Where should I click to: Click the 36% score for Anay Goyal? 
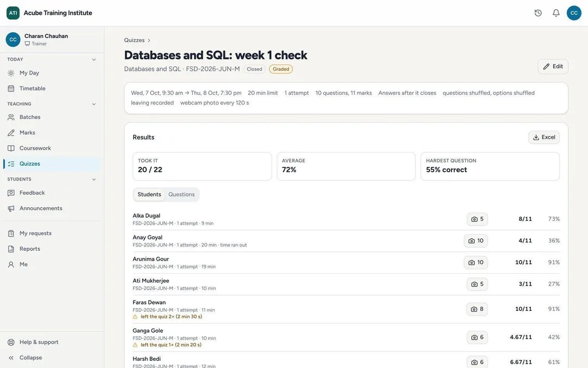pyautogui.click(x=554, y=241)
